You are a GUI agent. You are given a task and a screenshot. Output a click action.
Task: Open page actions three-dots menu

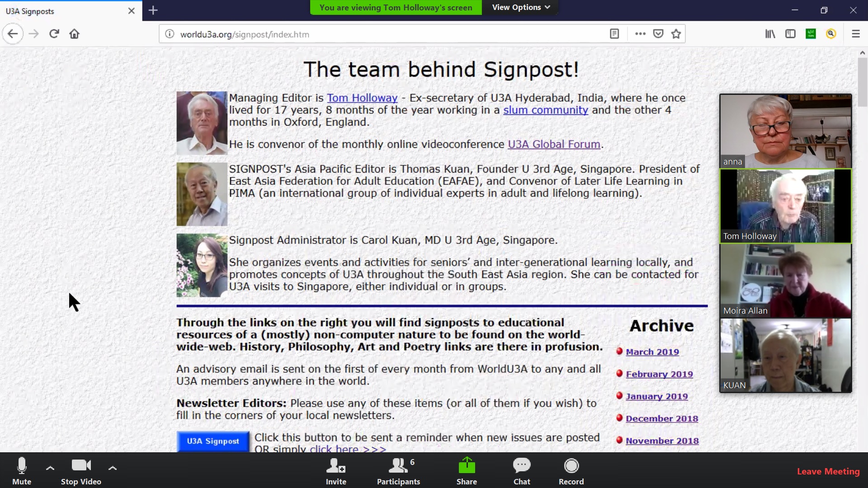[640, 34]
